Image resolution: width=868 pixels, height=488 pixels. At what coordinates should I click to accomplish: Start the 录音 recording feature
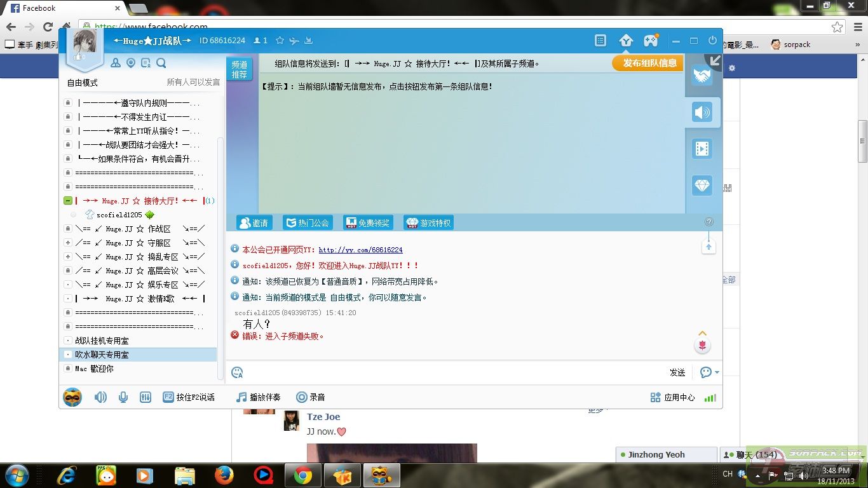tap(311, 396)
